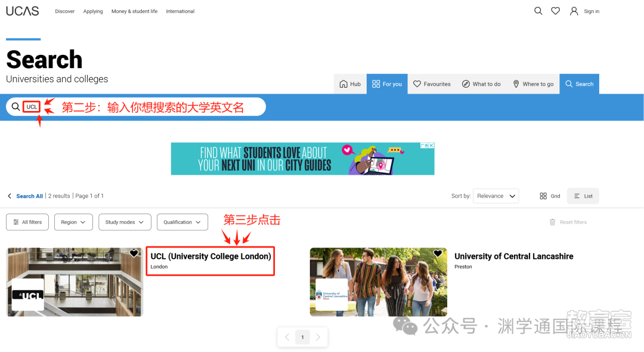
Task: Open the UCL building thumbnail
Action: 75,282
